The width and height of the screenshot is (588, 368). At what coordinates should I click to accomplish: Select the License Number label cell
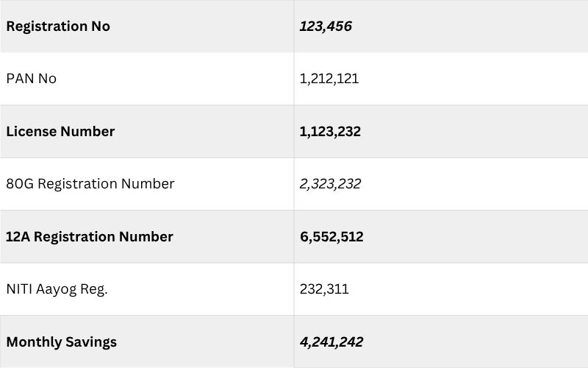[x=146, y=132]
